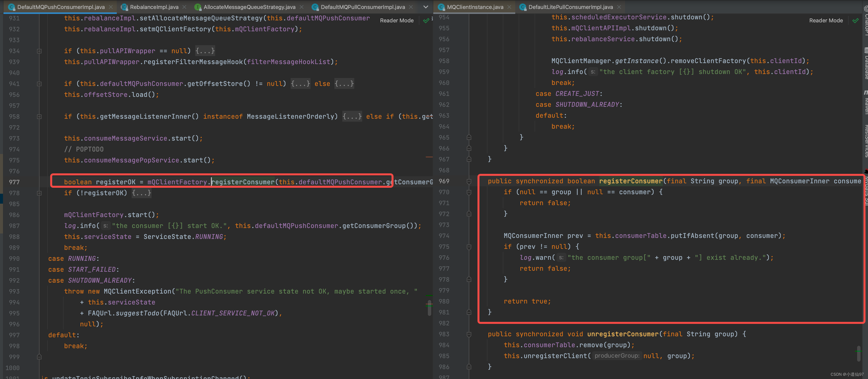Show hidden tabs dropdown chevron

pos(426,7)
